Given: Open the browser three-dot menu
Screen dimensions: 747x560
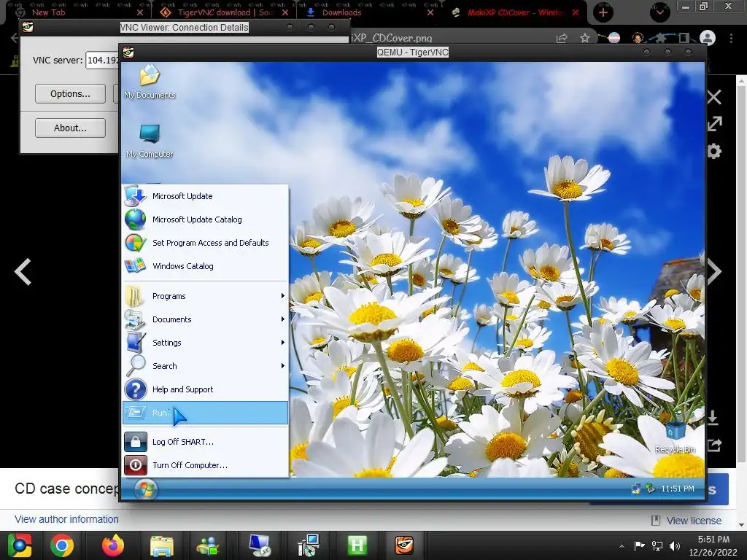Looking at the screenshot, I should 731,38.
